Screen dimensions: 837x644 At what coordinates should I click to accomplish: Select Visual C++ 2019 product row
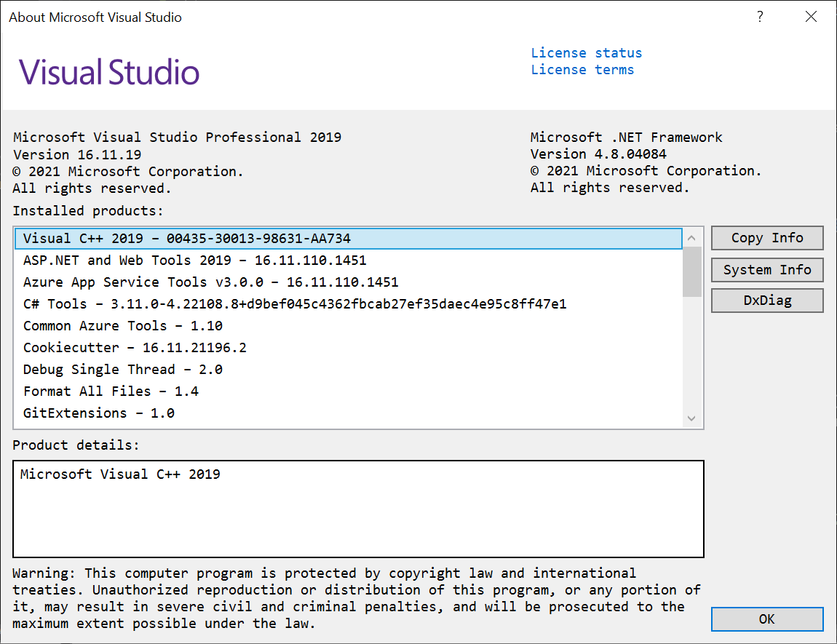pyautogui.click(x=349, y=239)
